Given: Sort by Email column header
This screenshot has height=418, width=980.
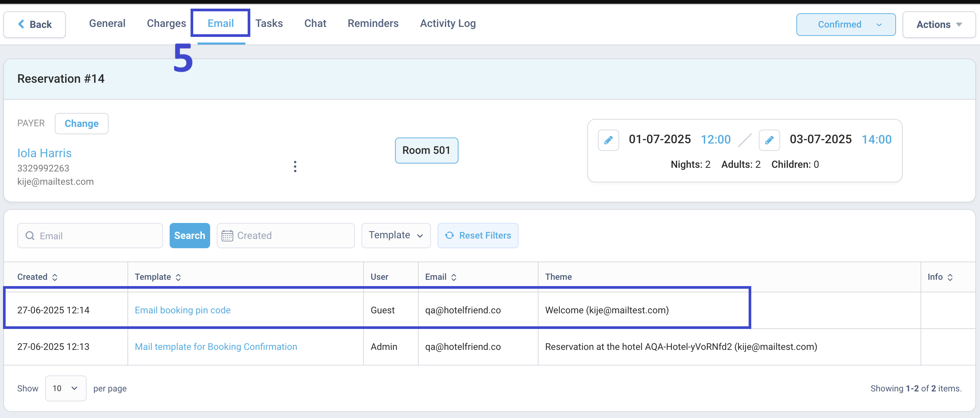Looking at the screenshot, I should [x=441, y=277].
